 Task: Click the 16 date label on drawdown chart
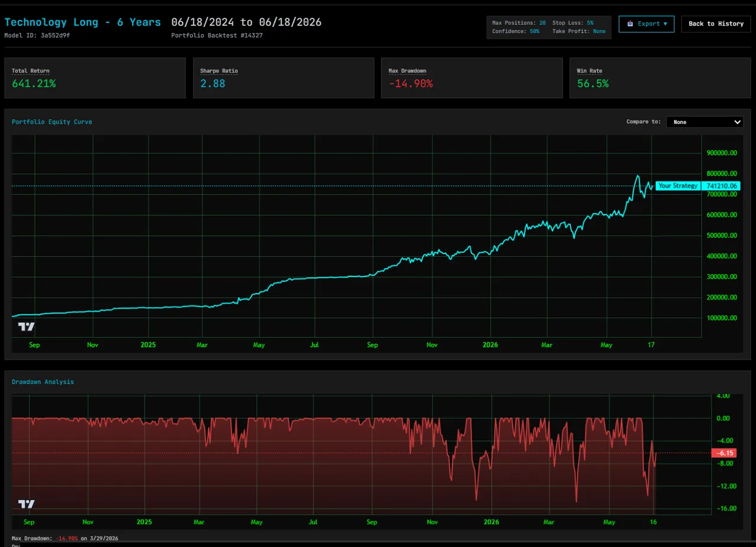click(x=653, y=522)
